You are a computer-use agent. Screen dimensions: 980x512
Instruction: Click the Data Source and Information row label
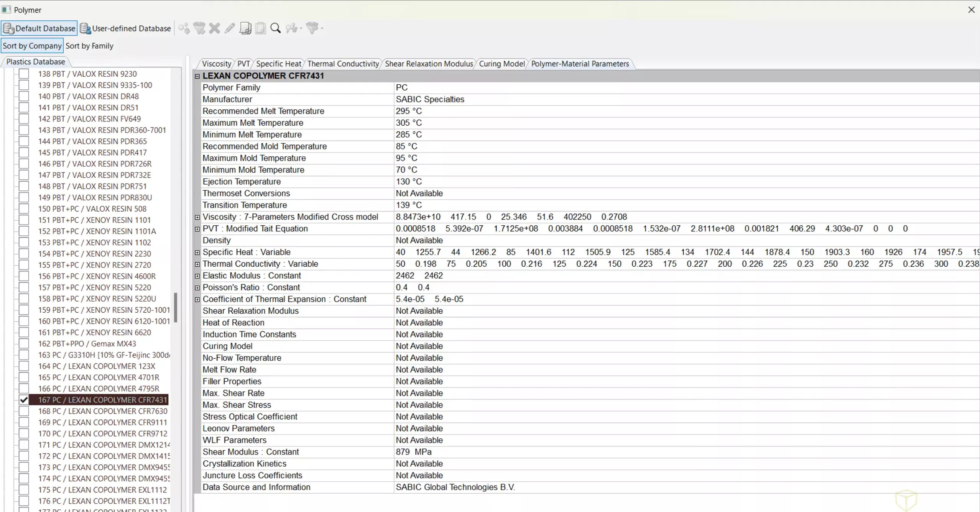click(257, 487)
